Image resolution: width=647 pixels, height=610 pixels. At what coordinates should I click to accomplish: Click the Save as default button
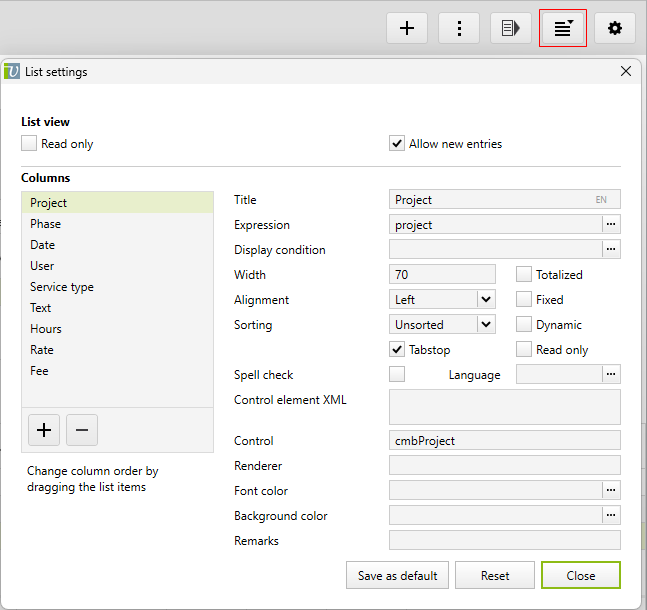click(x=397, y=576)
